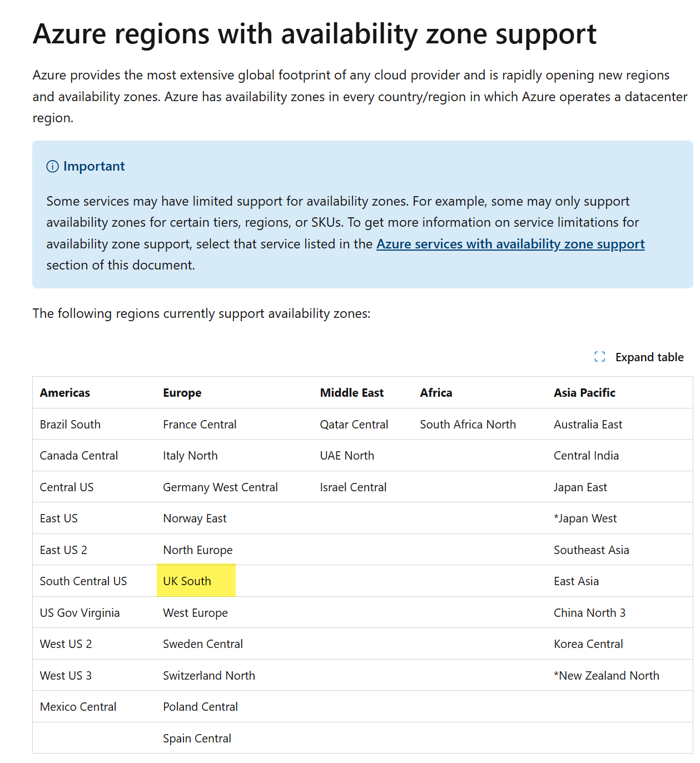The image size is (700, 763).
Task: Click the Africa column header
Action: tap(436, 393)
